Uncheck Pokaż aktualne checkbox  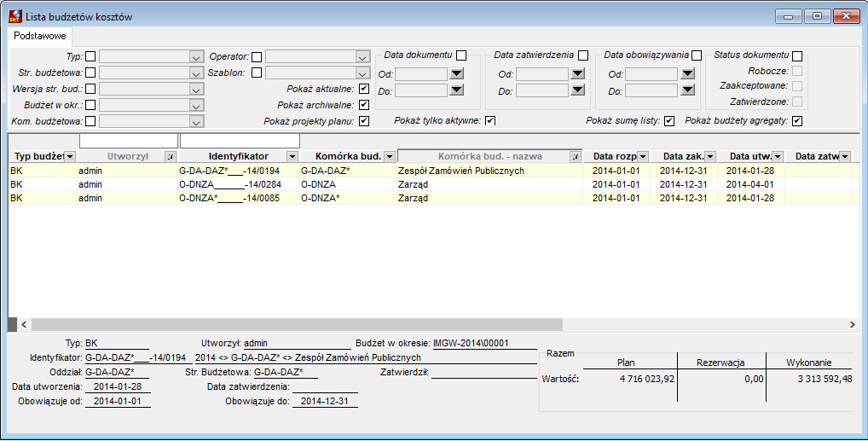364,89
